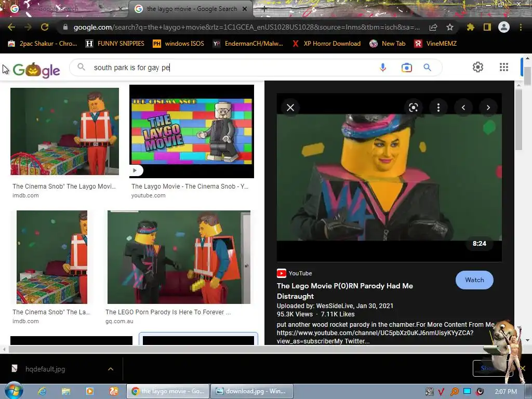
Task: Start voice search with the microphone icon
Action: 383,68
